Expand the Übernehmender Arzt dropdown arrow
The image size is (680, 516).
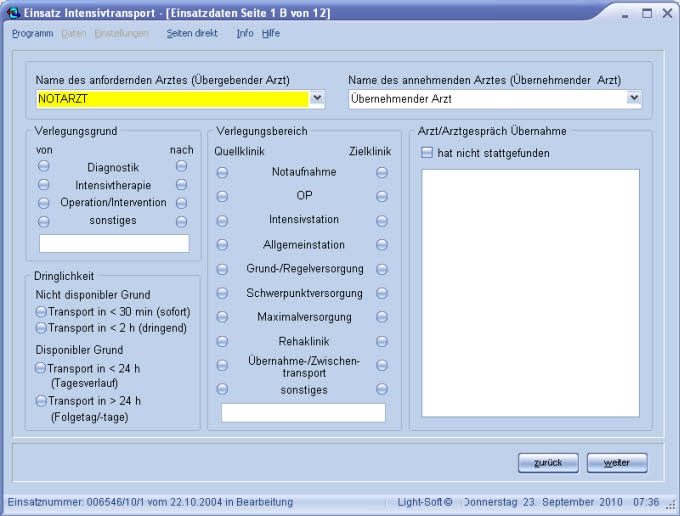click(x=634, y=98)
